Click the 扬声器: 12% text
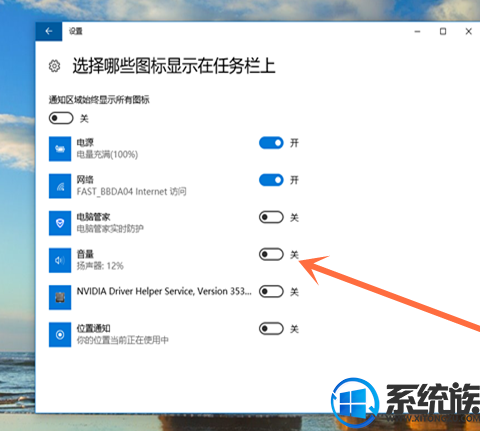Viewport: 480px width, 431px height. point(100,266)
